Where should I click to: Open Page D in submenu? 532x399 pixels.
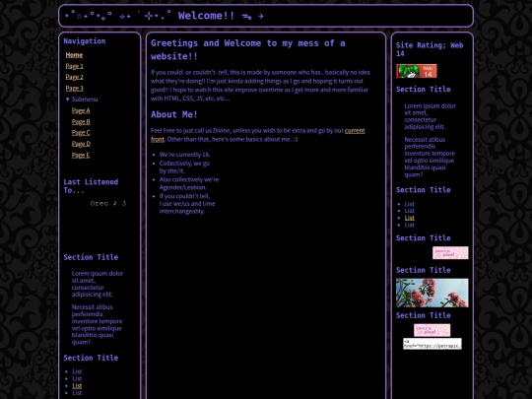tap(81, 144)
